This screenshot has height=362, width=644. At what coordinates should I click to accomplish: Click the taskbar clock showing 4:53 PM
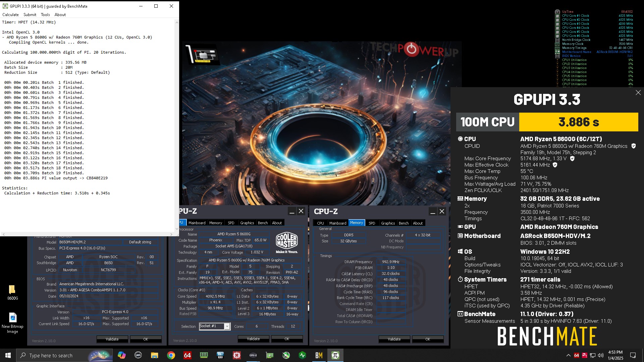tap(615, 355)
